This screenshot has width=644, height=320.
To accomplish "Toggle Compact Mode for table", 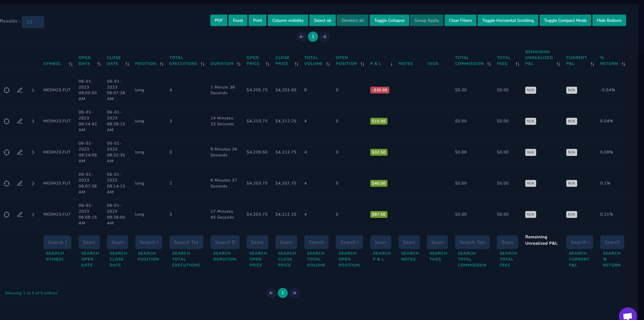I will click(x=565, y=20).
